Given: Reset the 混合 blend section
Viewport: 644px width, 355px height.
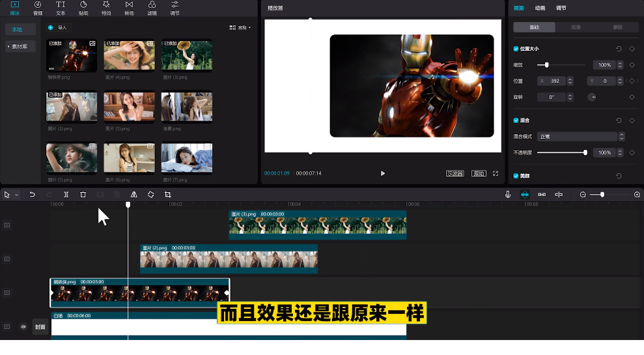Looking at the screenshot, I should (x=619, y=121).
